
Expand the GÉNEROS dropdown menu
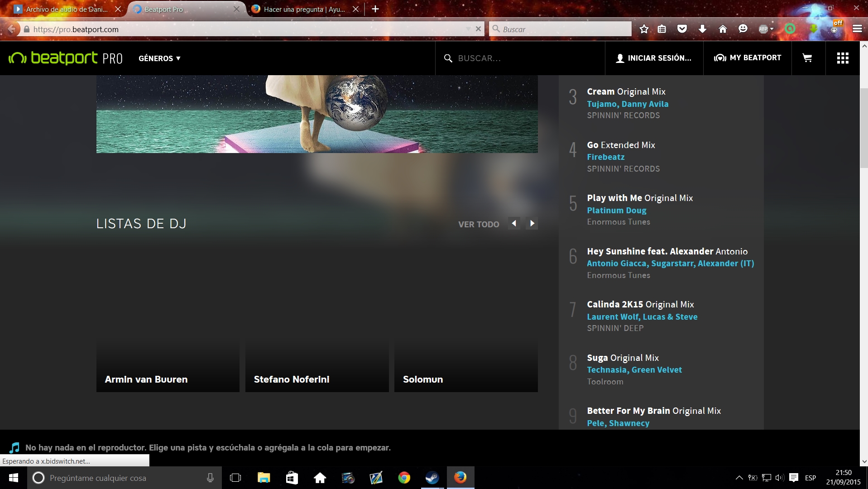tap(159, 58)
